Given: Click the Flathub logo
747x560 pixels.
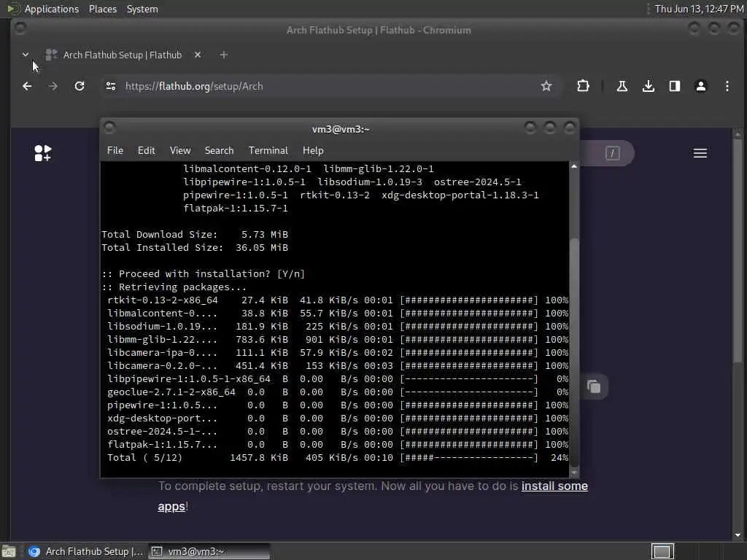Looking at the screenshot, I should [x=43, y=153].
